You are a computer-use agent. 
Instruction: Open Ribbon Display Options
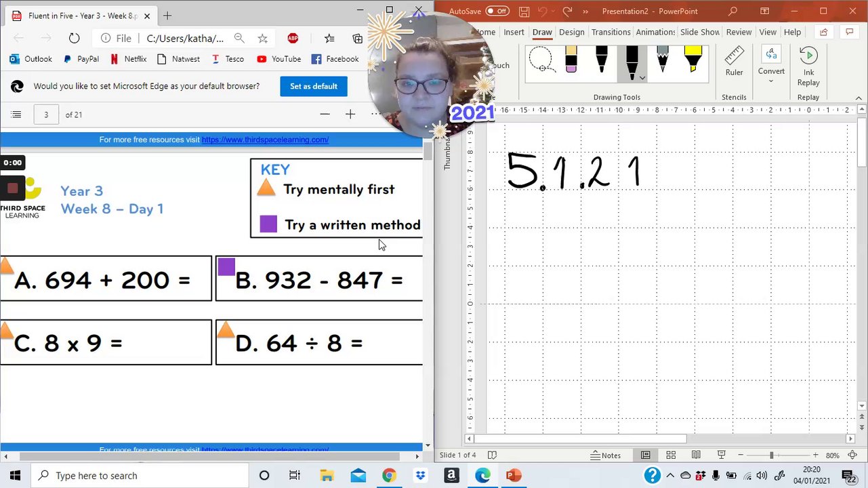(x=765, y=11)
